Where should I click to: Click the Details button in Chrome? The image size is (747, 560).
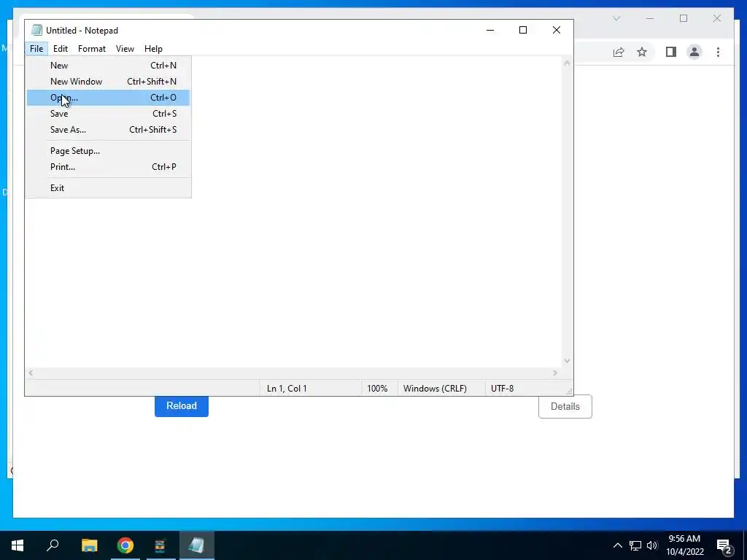(565, 406)
